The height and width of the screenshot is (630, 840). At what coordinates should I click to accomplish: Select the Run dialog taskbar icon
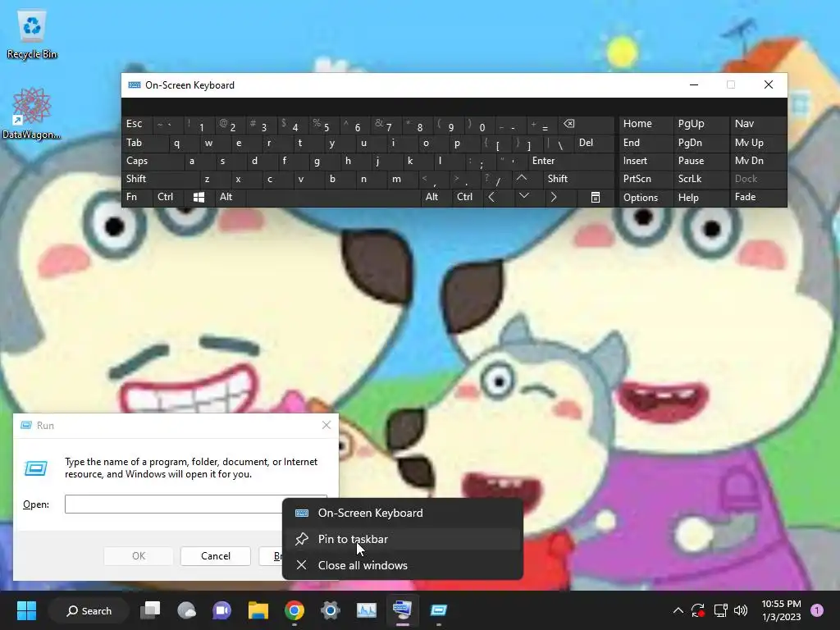coord(439,610)
